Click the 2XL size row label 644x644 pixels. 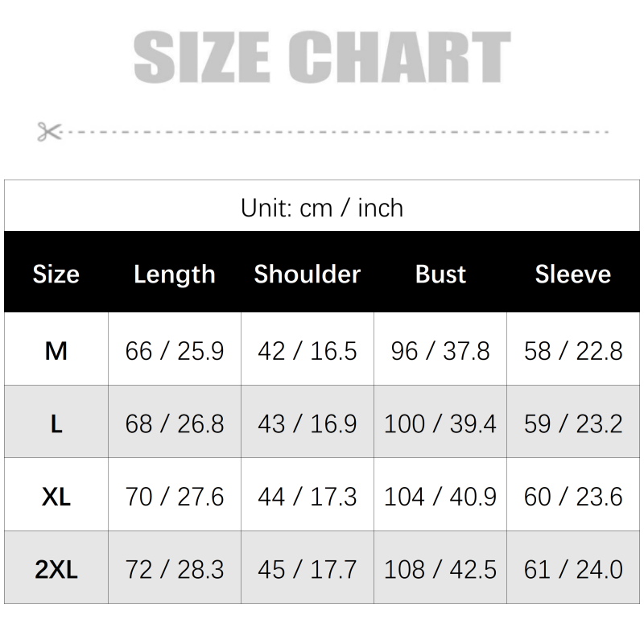(x=56, y=570)
